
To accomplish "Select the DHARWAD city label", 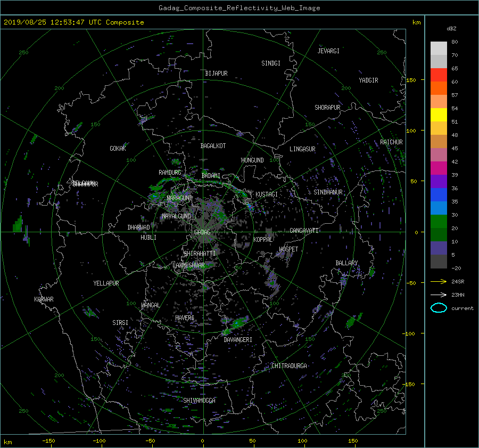I will (x=139, y=227).
